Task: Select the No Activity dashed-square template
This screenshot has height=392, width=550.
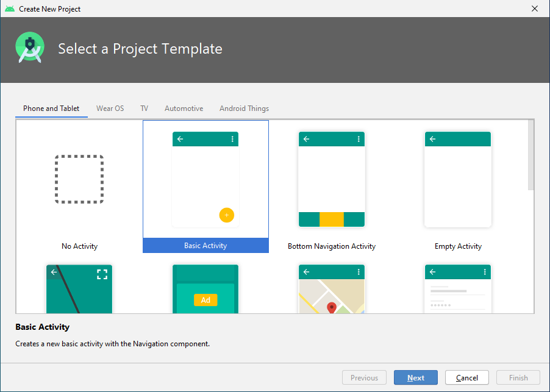Action: pos(79,179)
